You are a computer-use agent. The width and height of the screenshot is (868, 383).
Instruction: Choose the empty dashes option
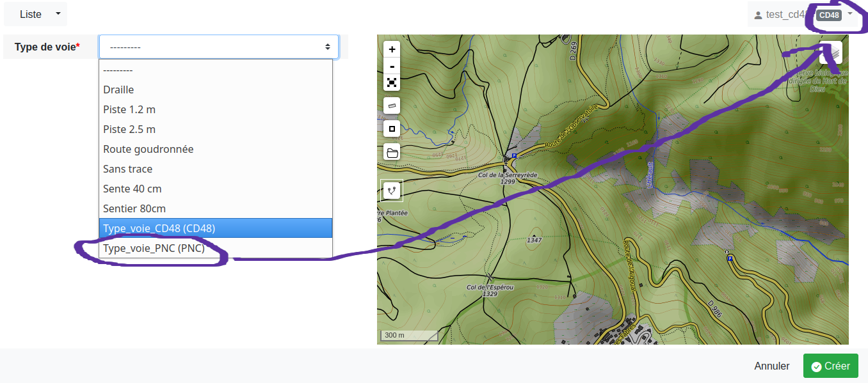point(216,70)
